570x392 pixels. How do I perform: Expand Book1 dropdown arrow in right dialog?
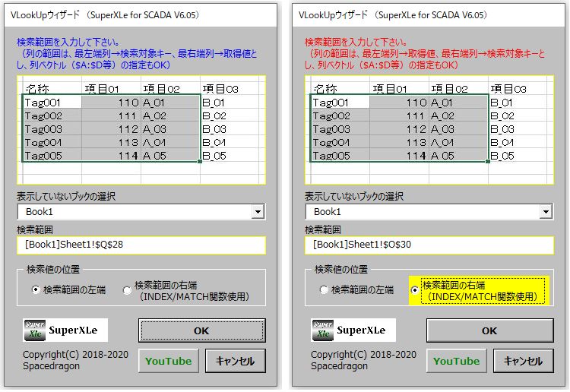coord(546,212)
